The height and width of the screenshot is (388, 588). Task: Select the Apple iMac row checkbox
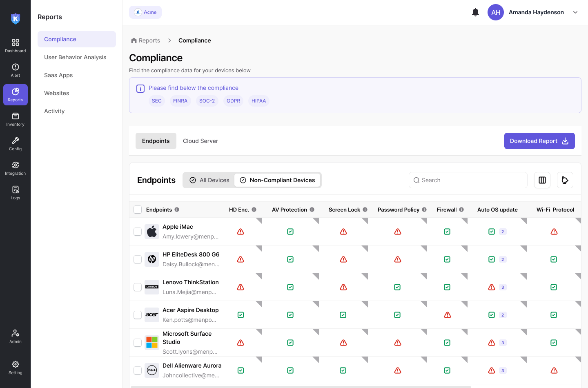[138, 232]
